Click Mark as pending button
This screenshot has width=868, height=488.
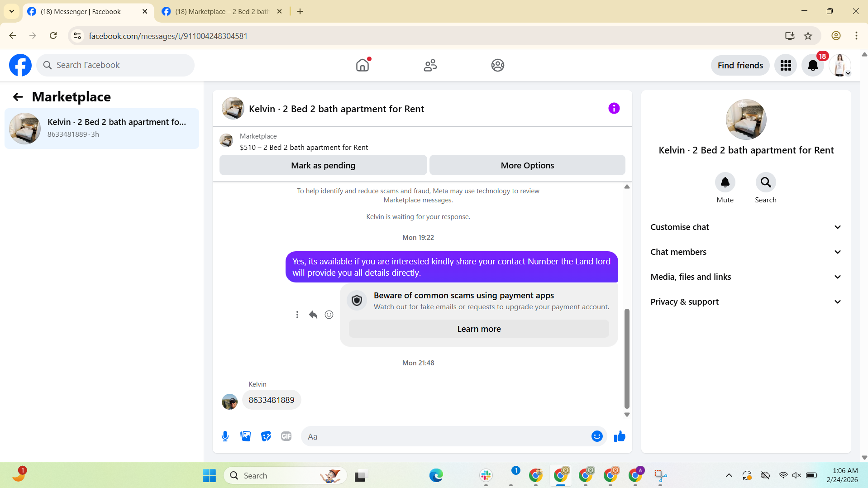323,165
